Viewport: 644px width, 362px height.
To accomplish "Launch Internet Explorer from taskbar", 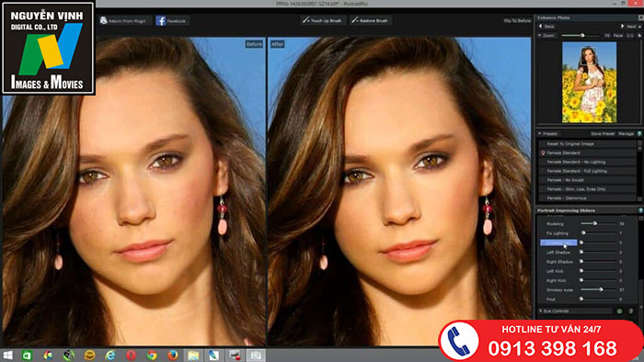I will [110, 356].
